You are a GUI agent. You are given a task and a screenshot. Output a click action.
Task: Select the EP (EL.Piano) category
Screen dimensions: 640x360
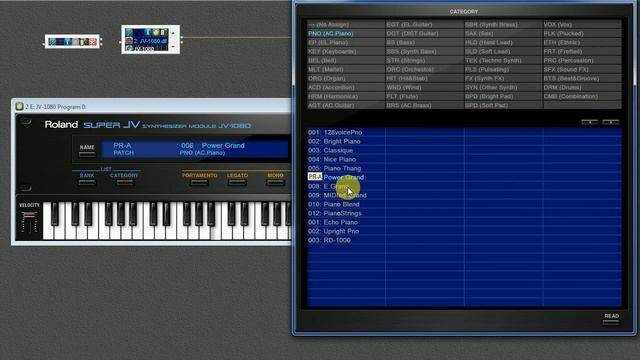pos(346,42)
